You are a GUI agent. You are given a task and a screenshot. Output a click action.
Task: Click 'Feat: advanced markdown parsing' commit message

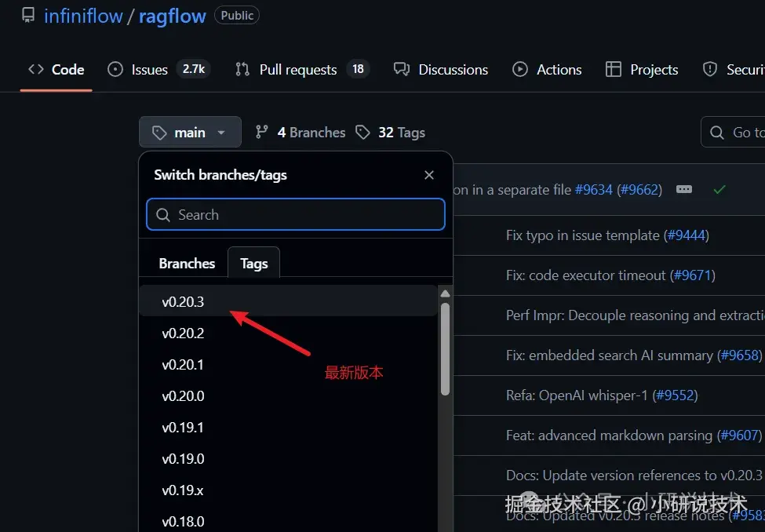point(609,435)
